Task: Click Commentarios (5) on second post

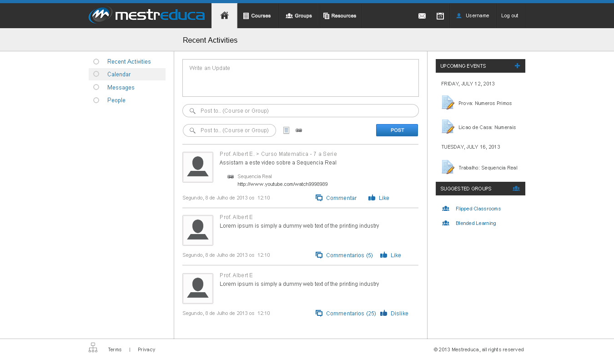Action: pos(349,255)
